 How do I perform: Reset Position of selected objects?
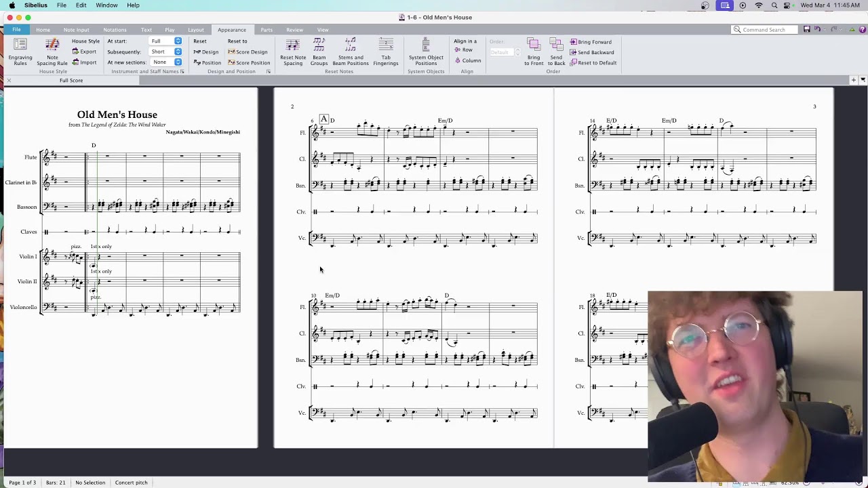(x=208, y=63)
